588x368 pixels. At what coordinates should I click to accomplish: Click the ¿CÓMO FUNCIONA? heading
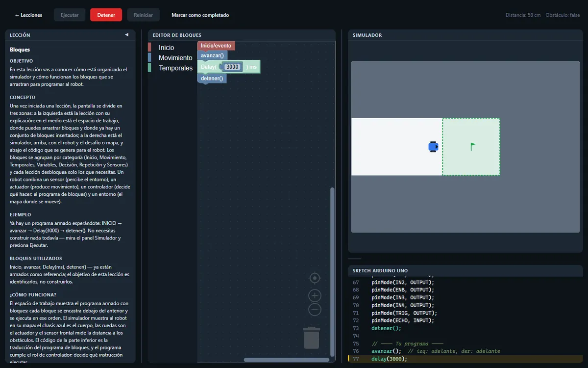tap(33, 294)
